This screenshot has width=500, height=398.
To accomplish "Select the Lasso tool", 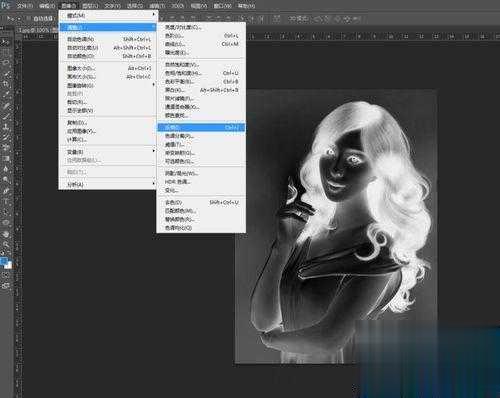I will tap(6, 63).
